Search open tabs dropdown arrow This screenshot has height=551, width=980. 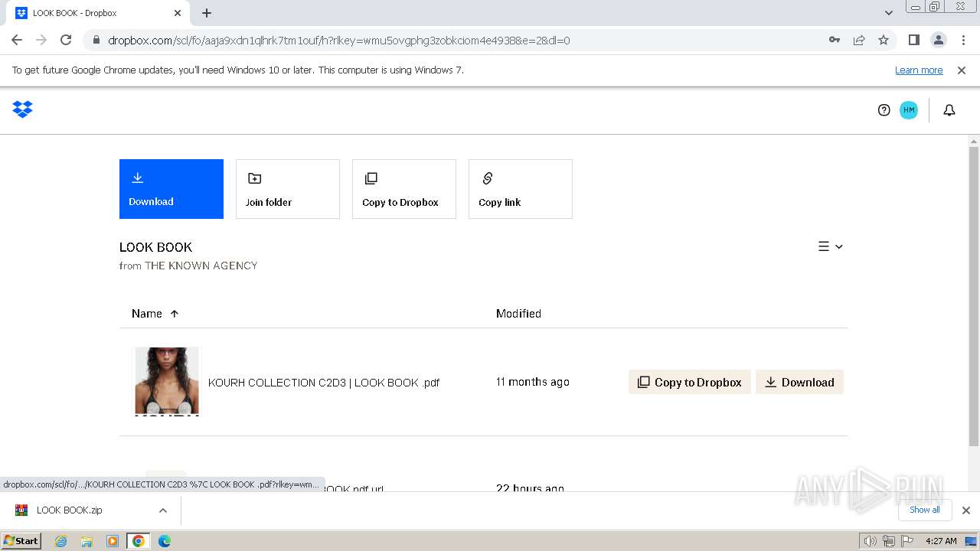click(889, 13)
